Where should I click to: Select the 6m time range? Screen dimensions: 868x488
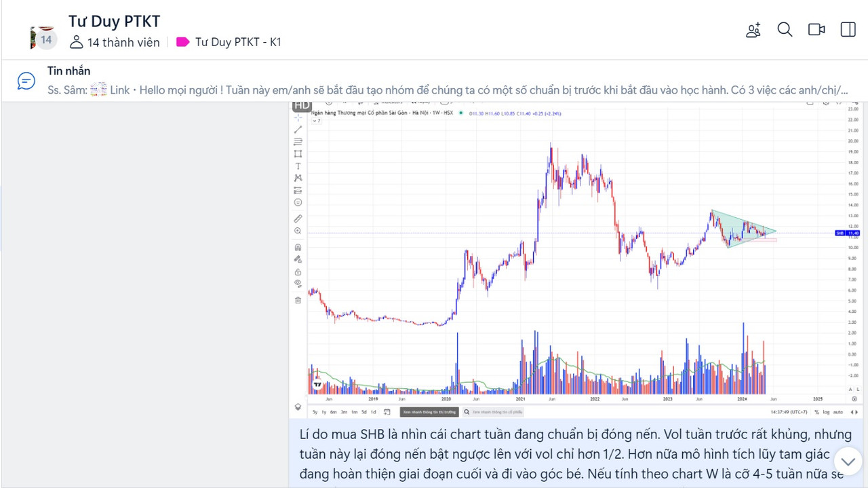[333, 412]
